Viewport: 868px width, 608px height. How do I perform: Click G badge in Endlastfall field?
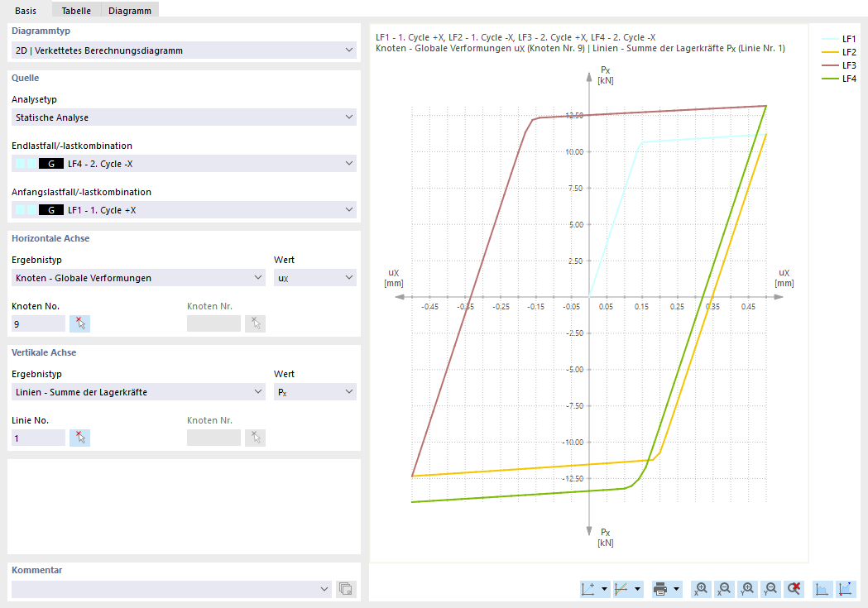(x=51, y=164)
